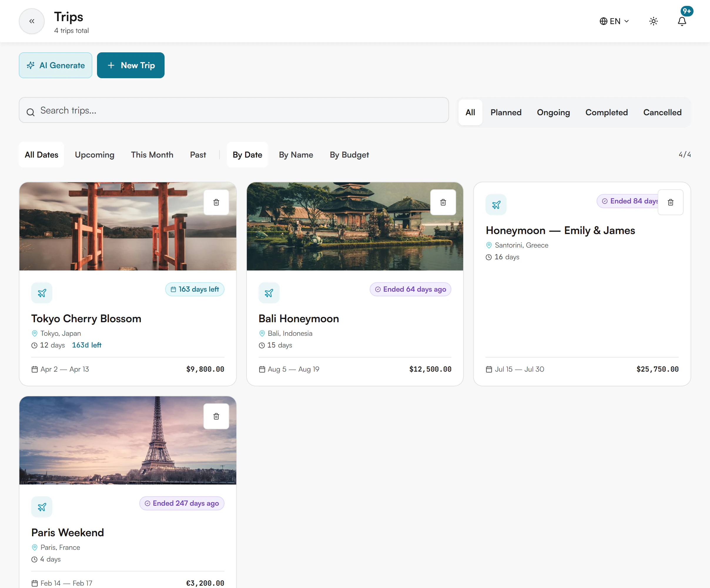Click airplane icon on Paris Weekend card
The width and height of the screenshot is (710, 588).
tap(42, 507)
